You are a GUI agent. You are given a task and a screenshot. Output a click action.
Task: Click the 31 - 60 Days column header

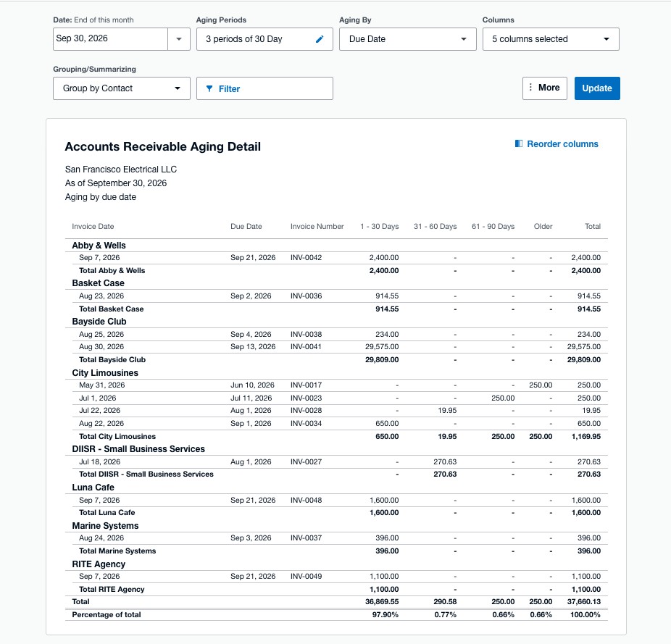tap(435, 226)
